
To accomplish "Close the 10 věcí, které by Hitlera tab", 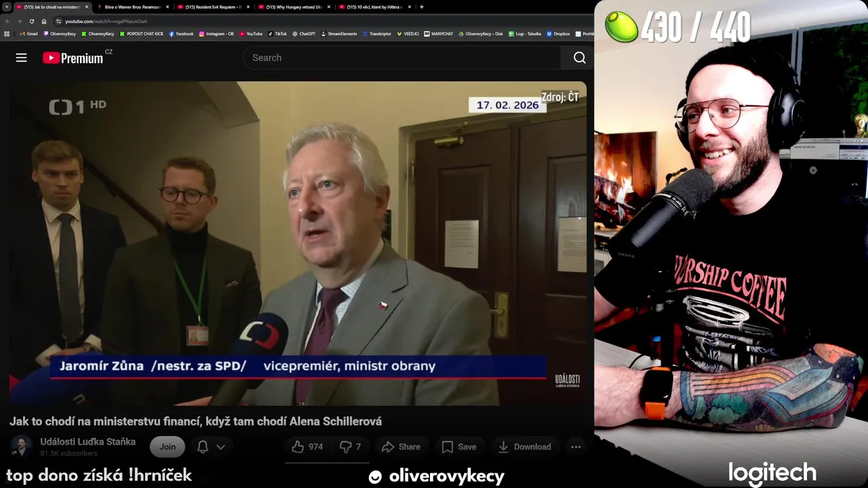I will (x=409, y=7).
